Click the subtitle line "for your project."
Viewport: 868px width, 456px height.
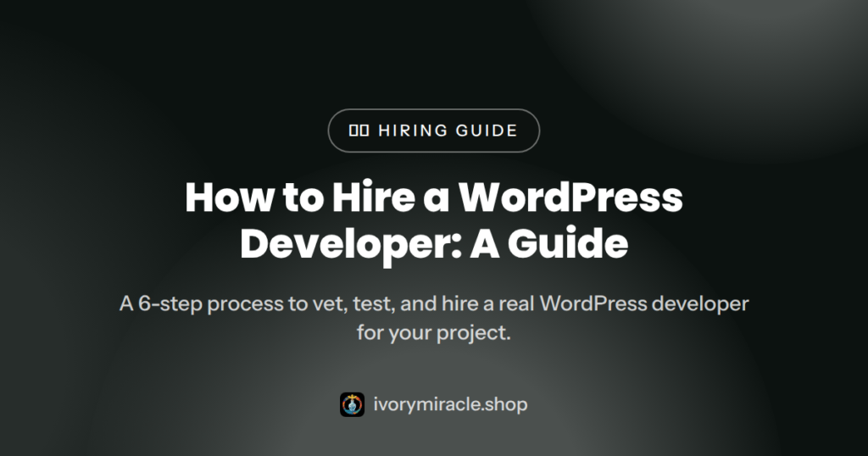(433, 332)
